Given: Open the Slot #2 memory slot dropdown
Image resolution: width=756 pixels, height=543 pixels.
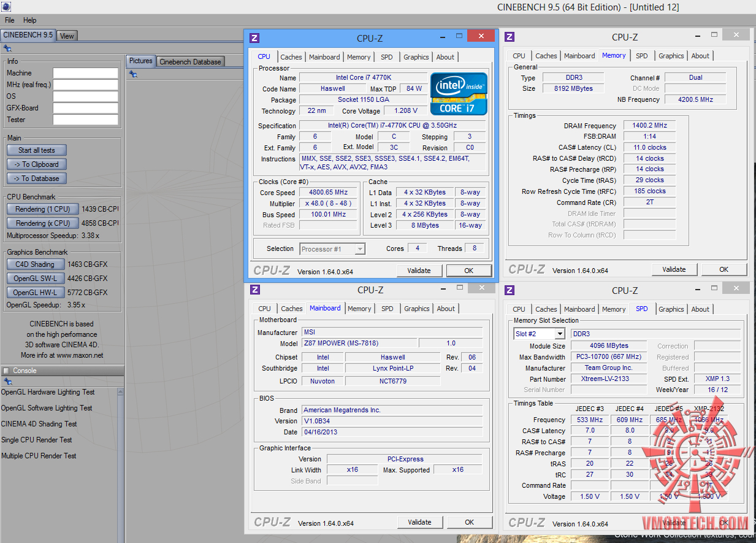Looking at the screenshot, I should point(559,334).
